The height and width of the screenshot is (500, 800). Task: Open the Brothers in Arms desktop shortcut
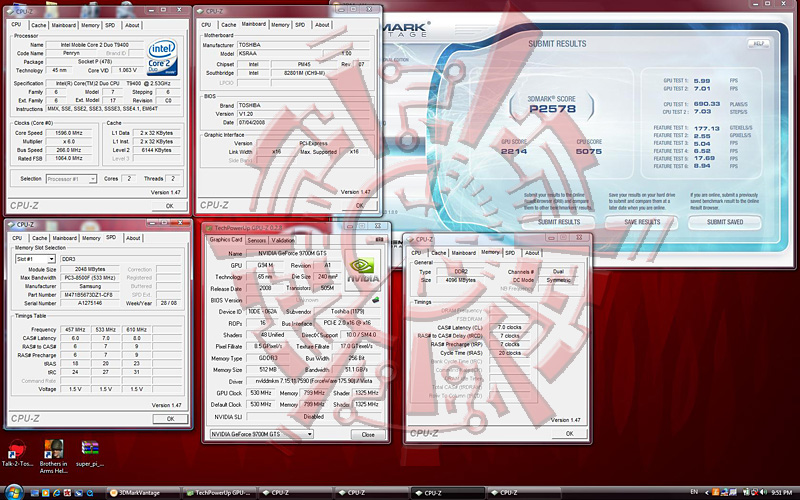point(54,456)
